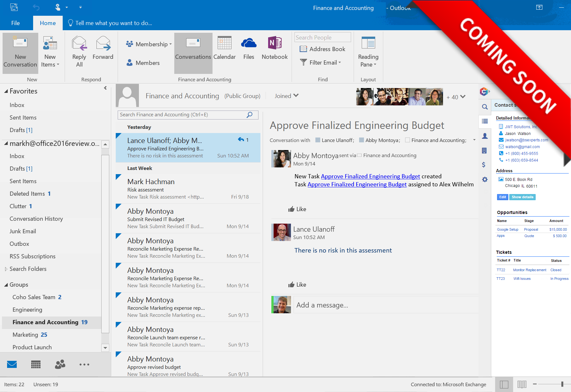This screenshot has height=392, width=571.
Task: Open the Google Setup opportunity link
Action: click(x=508, y=229)
